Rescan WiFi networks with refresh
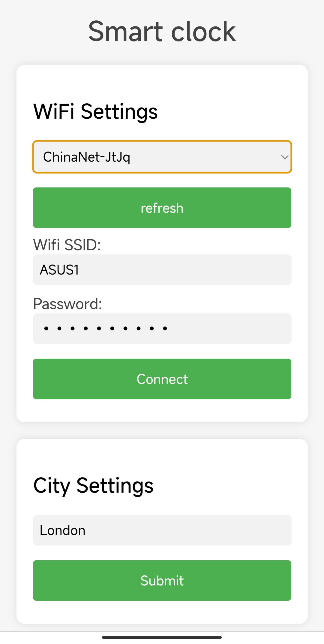Screen dimensions: 324x644 162,208
